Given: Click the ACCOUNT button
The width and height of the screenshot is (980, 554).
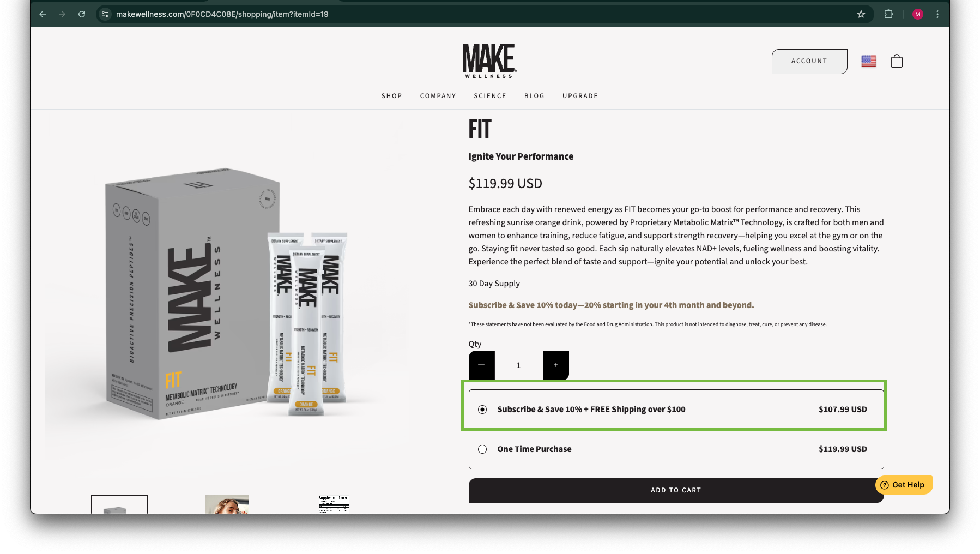Looking at the screenshot, I should (x=809, y=61).
